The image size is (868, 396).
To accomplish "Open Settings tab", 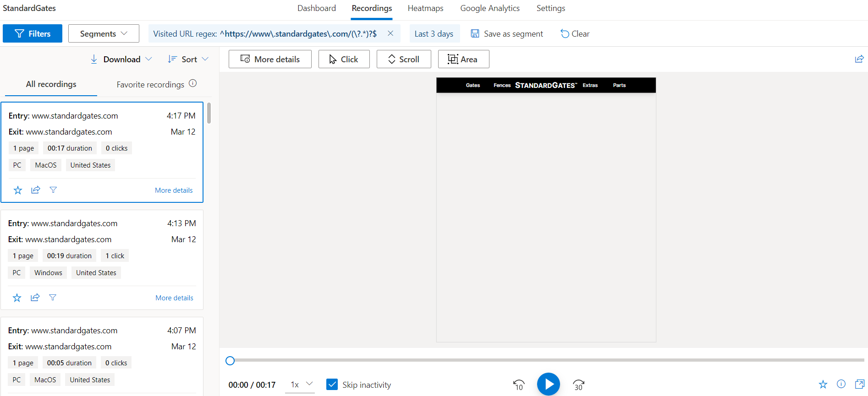I will [551, 8].
